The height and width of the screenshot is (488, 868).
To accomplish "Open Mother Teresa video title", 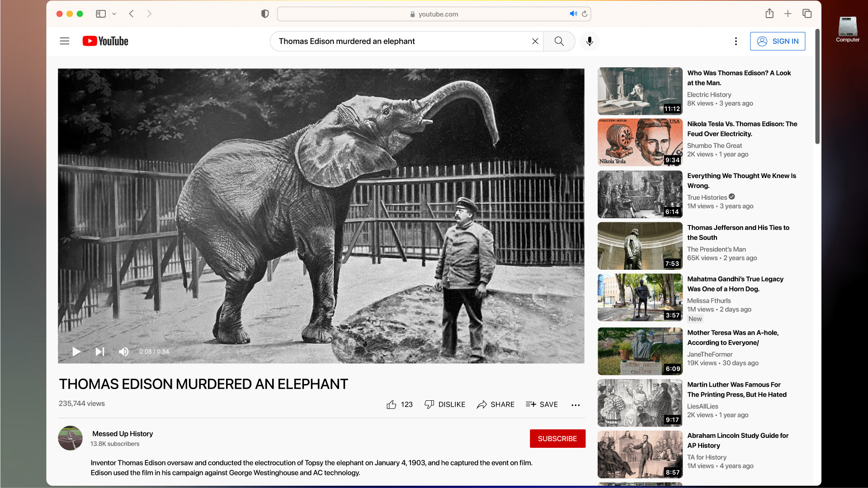I will (x=732, y=338).
